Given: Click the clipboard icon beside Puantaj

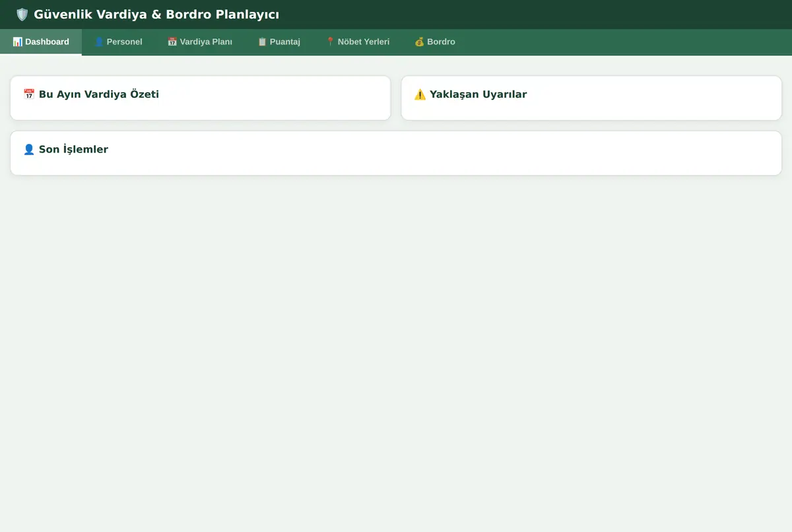Looking at the screenshot, I should [262, 42].
